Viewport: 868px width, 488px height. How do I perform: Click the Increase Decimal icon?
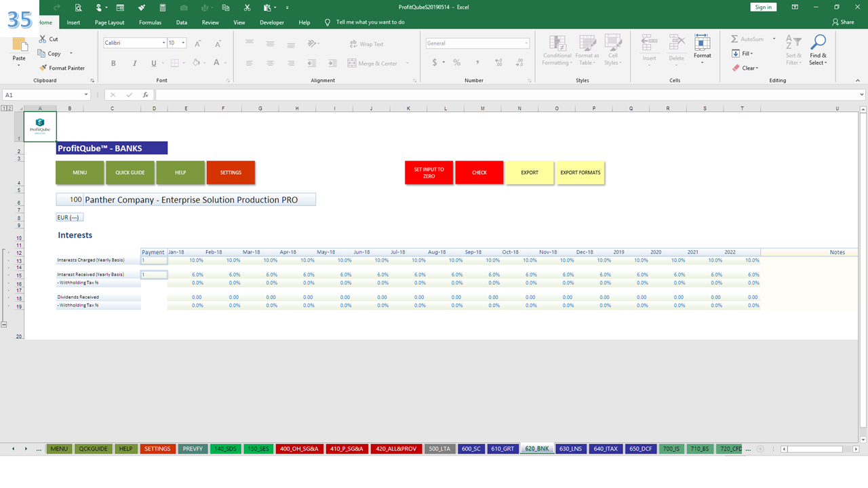[498, 62]
